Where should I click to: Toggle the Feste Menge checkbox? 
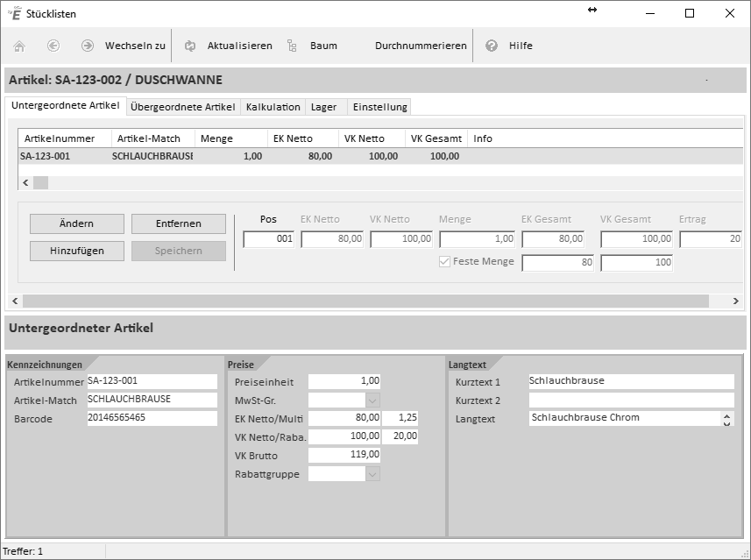444,261
